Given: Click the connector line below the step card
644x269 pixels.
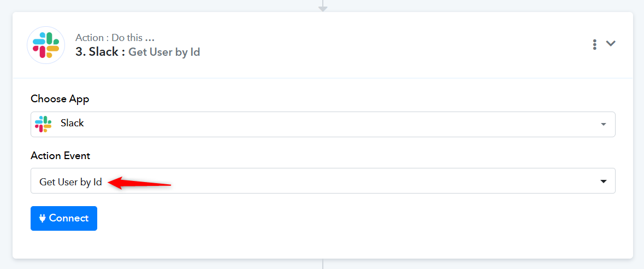Looking at the screenshot, I should click(x=323, y=264).
